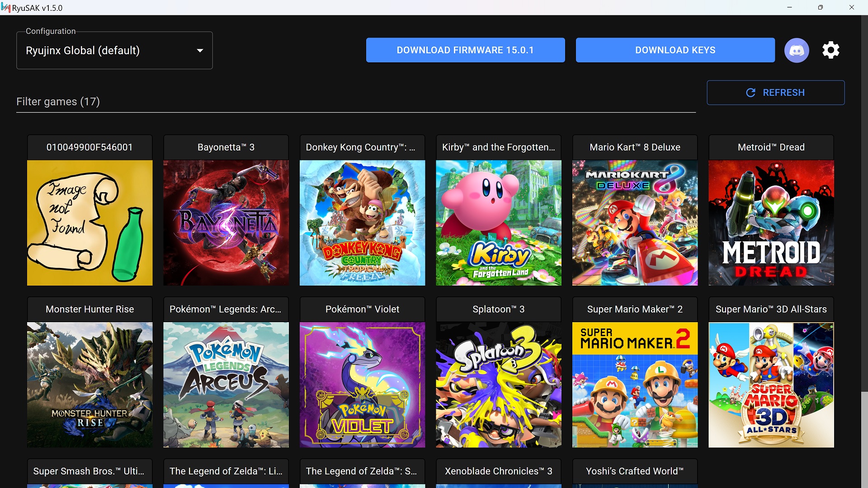Screen dimensions: 868x488
Task: Open the Discord server icon
Action: 797,50
